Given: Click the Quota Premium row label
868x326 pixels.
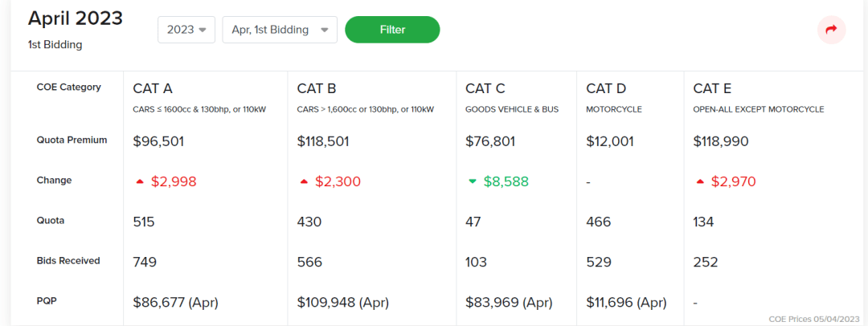Looking at the screenshot, I should (72, 140).
